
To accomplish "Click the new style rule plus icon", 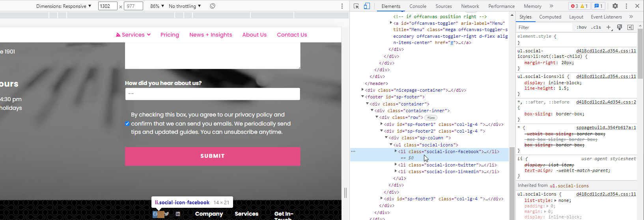I will 609,27.
